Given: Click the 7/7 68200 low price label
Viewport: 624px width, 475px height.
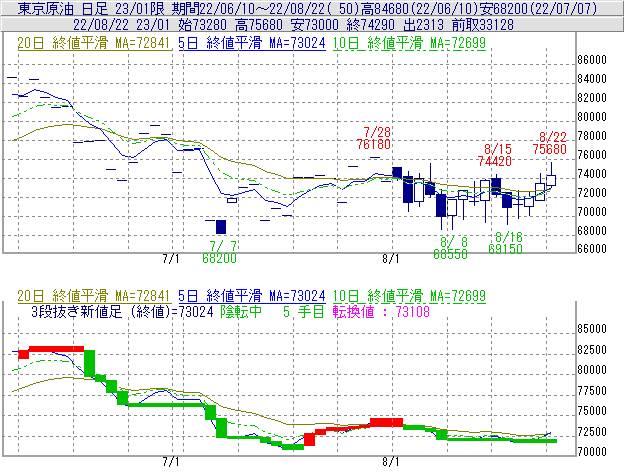Looking at the screenshot, I should pyautogui.click(x=219, y=253).
